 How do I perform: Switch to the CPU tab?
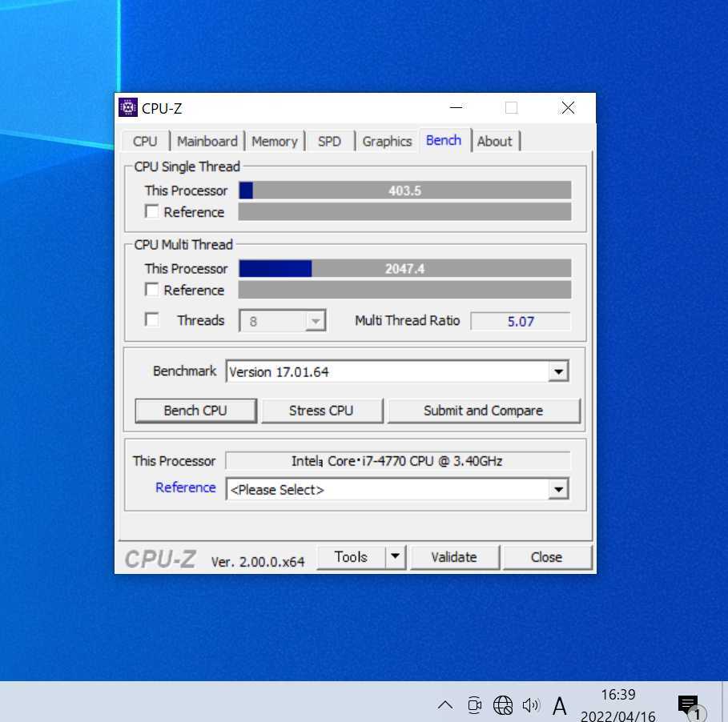tap(145, 141)
